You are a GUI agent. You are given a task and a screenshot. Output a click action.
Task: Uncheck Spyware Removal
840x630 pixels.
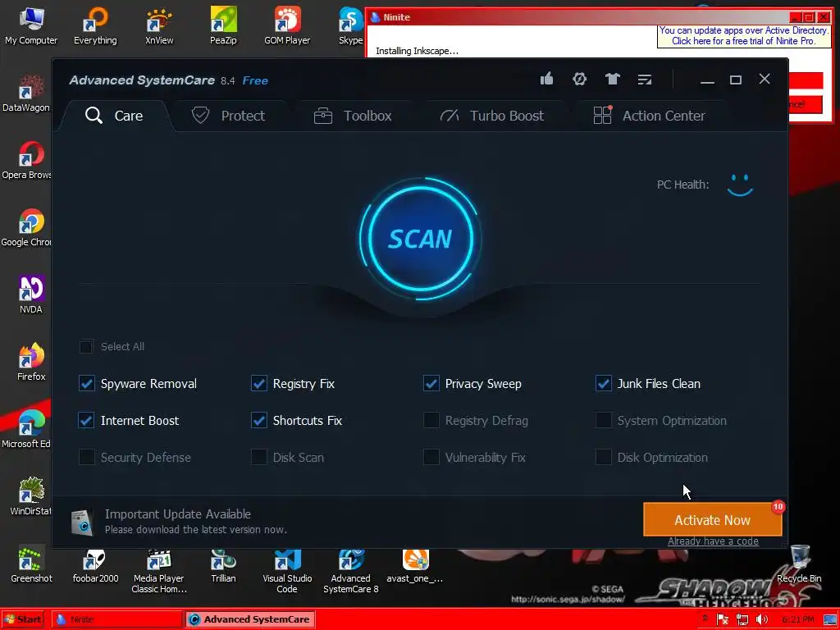(86, 384)
